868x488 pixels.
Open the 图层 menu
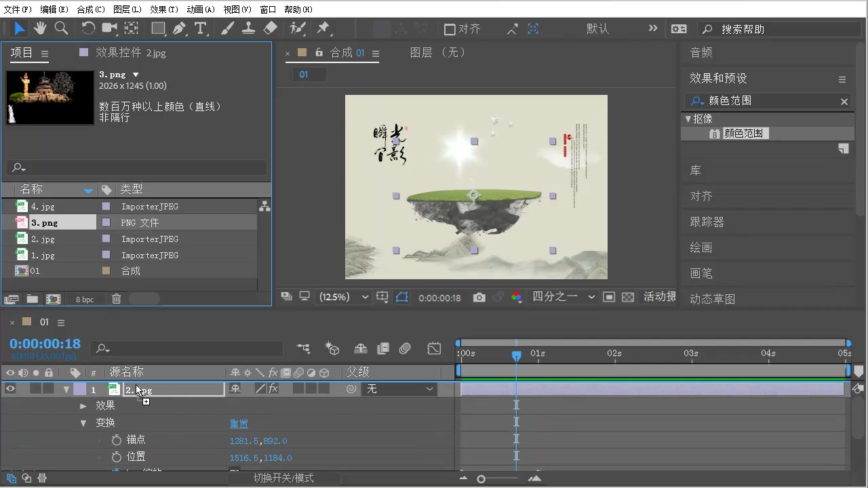point(127,9)
